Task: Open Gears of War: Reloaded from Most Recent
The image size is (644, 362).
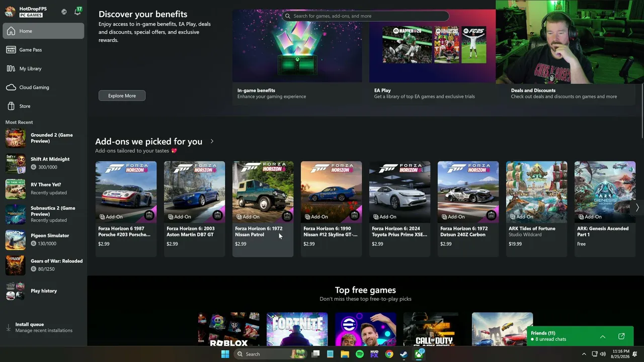Action: tap(43, 265)
